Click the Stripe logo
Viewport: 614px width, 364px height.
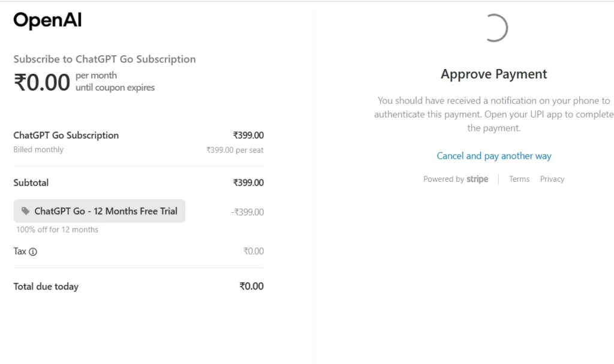[x=477, y=179]
